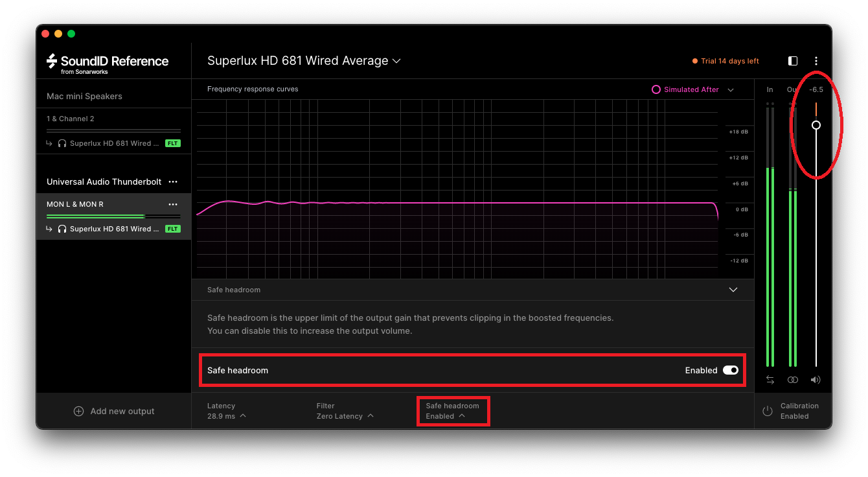Open the Latency 28.9 ms menu

click(x=227, y=411)
